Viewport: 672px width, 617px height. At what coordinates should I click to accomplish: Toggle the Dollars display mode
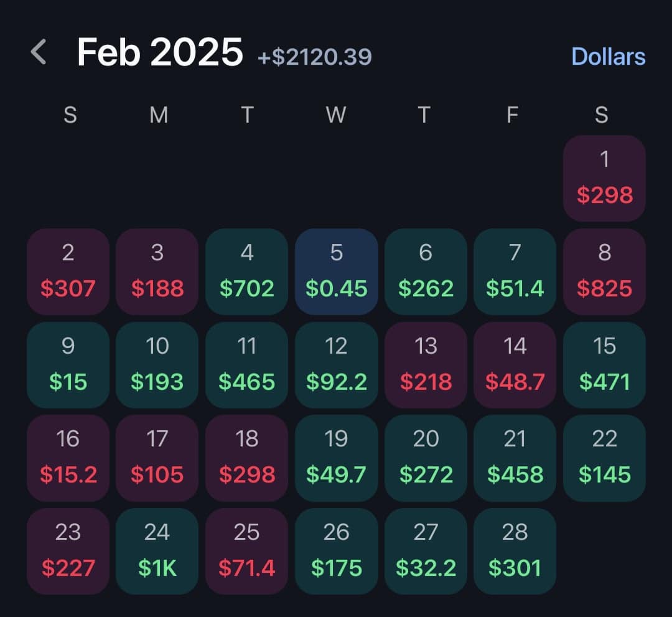click(x=608, y=57)
